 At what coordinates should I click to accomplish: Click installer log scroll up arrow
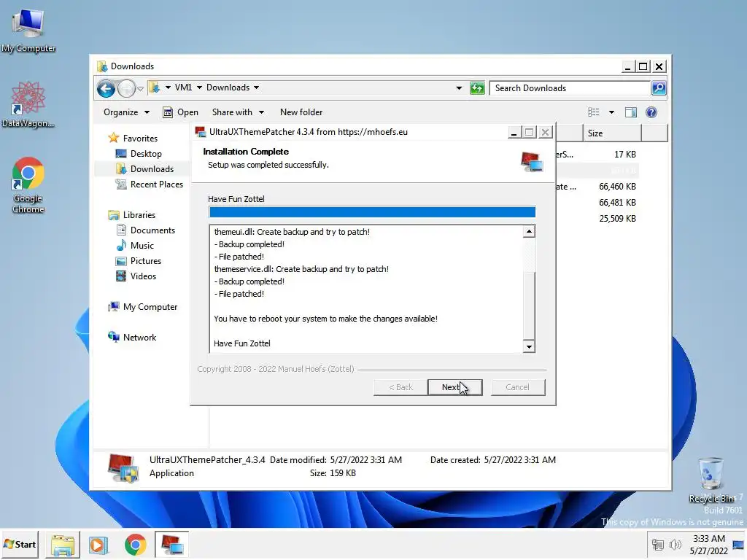coord(529,232)
